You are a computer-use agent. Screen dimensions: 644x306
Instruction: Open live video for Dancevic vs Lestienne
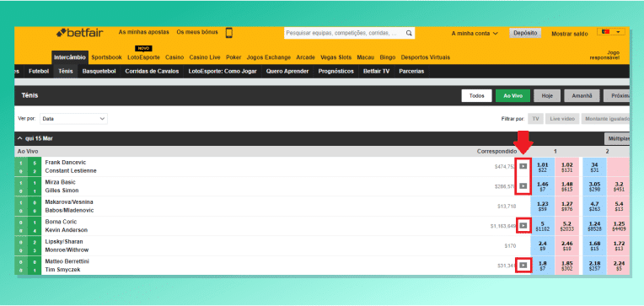pos(523,166)
